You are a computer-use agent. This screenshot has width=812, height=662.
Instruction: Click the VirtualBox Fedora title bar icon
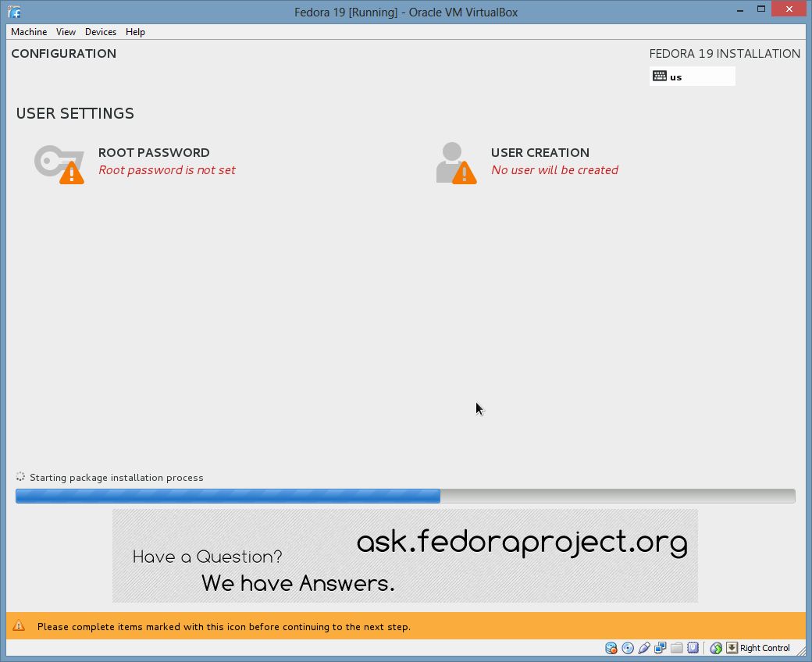coord(15,12)
